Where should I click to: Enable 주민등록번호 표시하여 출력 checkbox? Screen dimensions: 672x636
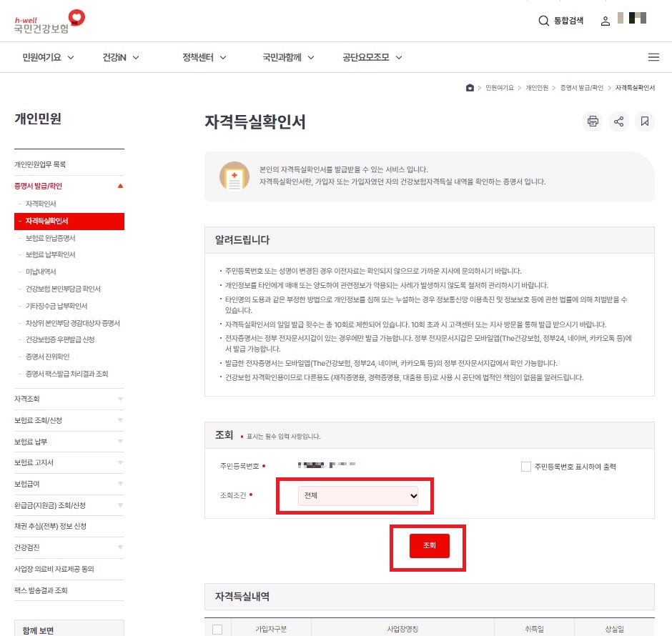click(x=525, y=465)
